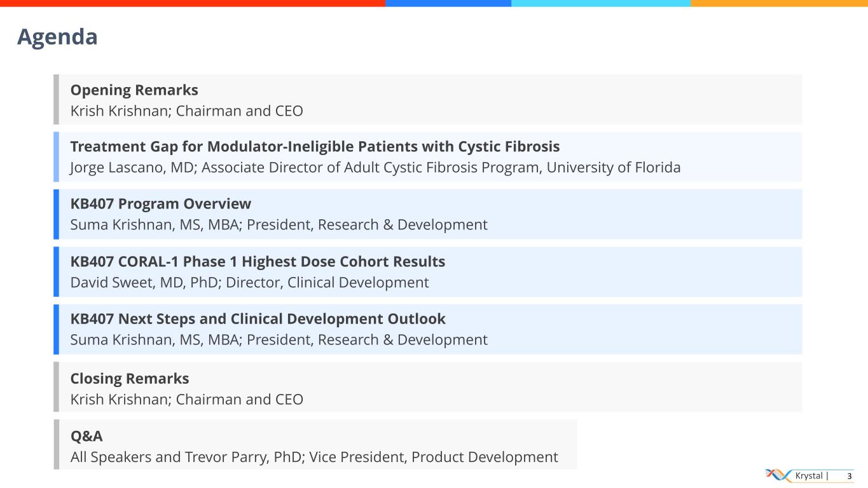Select KB407 CORAL-1 Phase 1 Highest Dose heading
Viewport: 868px width, 488px height.
click(x=258, y=262)
